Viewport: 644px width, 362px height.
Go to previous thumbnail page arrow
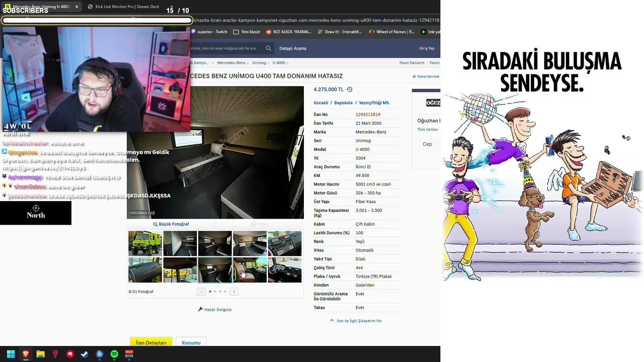pyautogui.click(x=201, y=292)
